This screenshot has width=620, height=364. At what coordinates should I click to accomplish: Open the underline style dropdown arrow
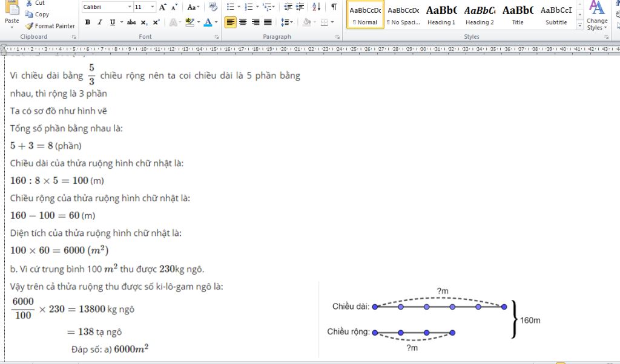coord(121,22)
